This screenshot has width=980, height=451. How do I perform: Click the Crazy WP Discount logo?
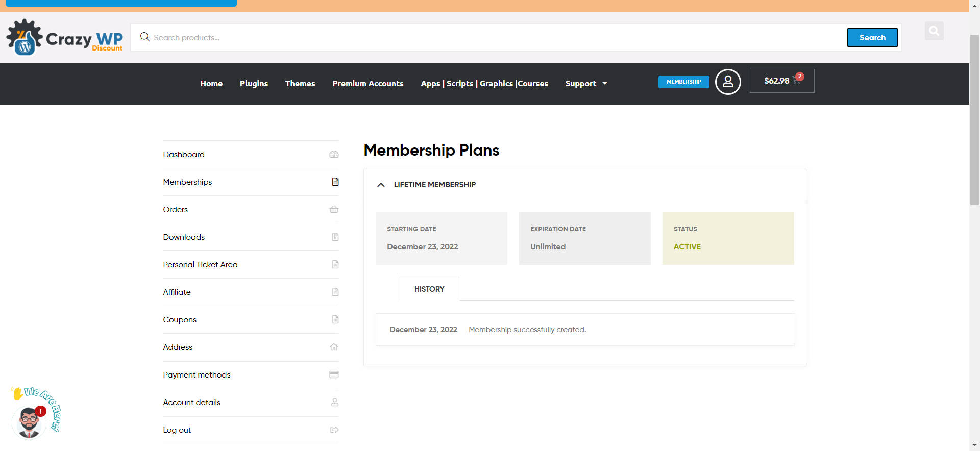[64, 38]
